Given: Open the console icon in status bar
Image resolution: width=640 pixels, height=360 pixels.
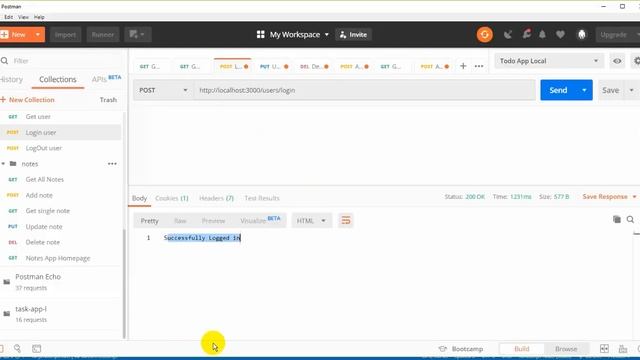Looking at the screenshot, I should point(37,348).
